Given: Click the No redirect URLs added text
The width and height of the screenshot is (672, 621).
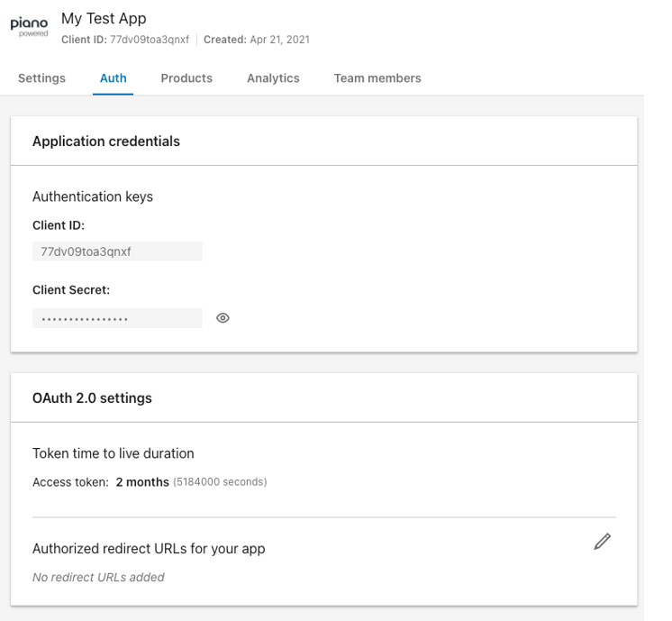Looking at the screenshot, I should 98,577.
